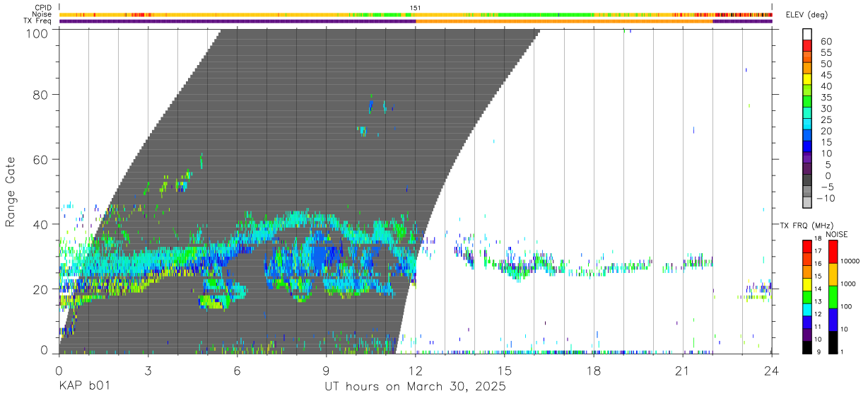868x401 pixels.
Task: Click the 'NOISE' legend title
Action: [x=837, y=234]
